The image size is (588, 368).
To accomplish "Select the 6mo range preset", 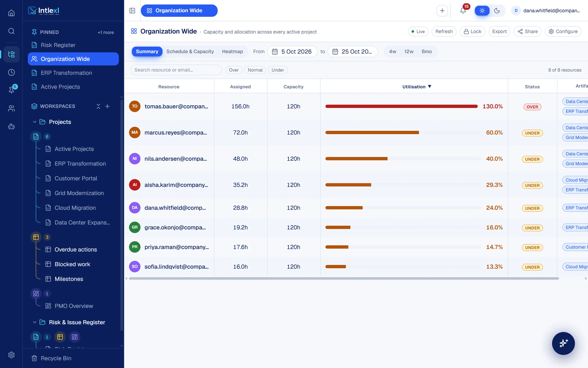I will 427,52.
